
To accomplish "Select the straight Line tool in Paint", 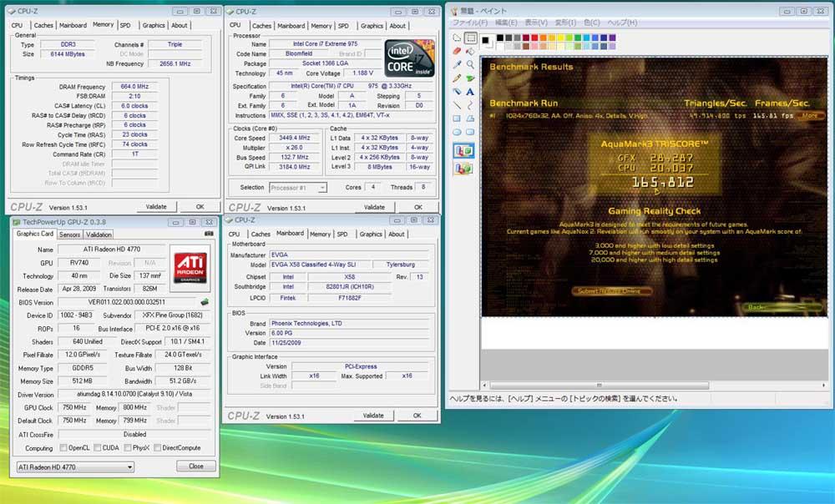I will (x=457, y=105).
